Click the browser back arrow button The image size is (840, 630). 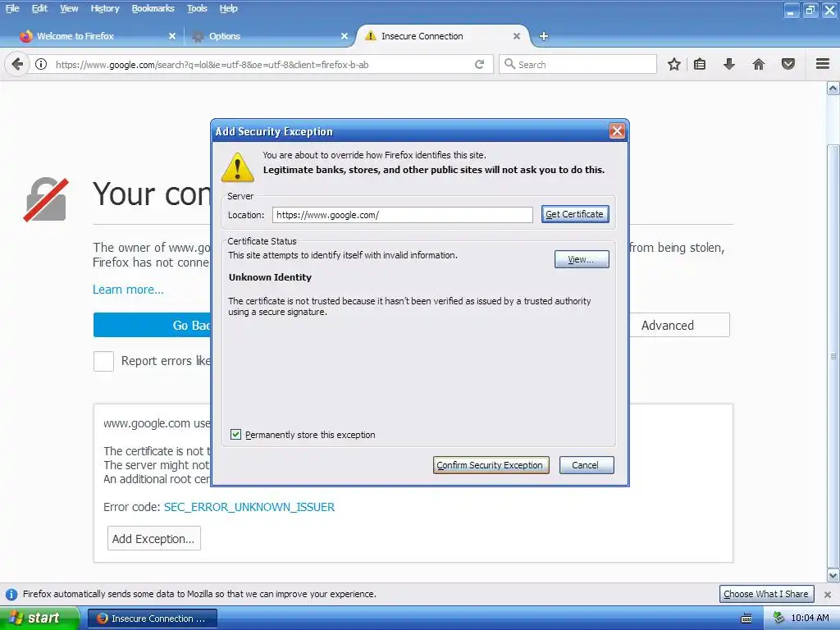click(17, 64)
